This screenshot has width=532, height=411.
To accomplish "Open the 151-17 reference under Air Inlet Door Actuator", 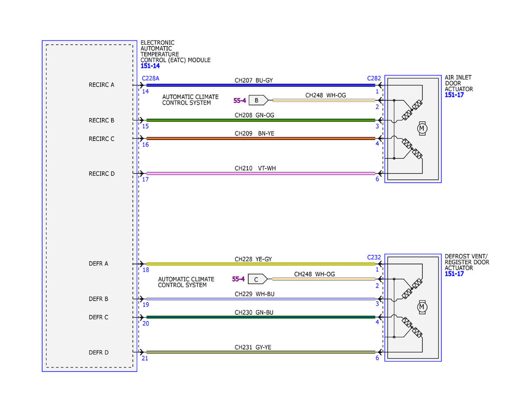I will pos(454,95).
